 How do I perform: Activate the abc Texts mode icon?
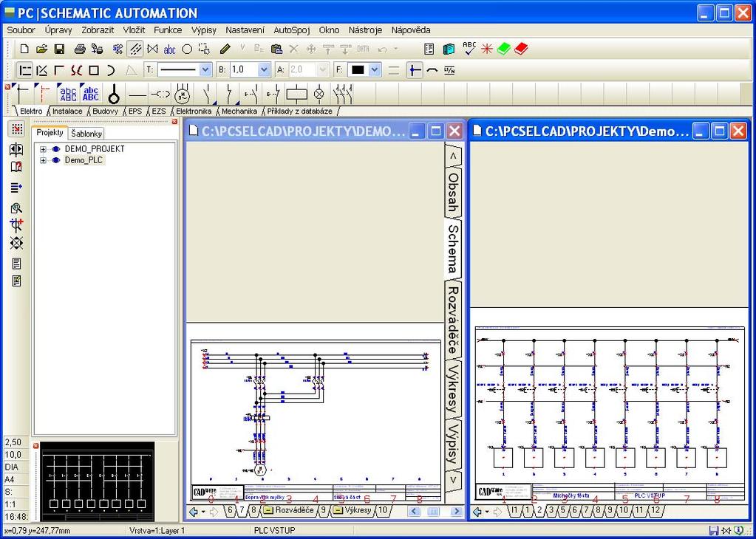(170, 49)
